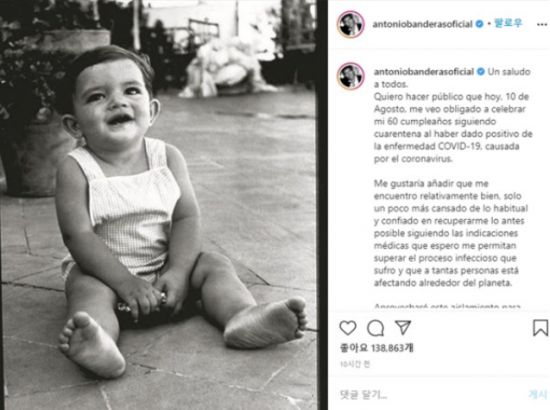Share the post using the paper plane icon
Image resolution: width=550 pixels, height=410 pixels.
[403, 327]
